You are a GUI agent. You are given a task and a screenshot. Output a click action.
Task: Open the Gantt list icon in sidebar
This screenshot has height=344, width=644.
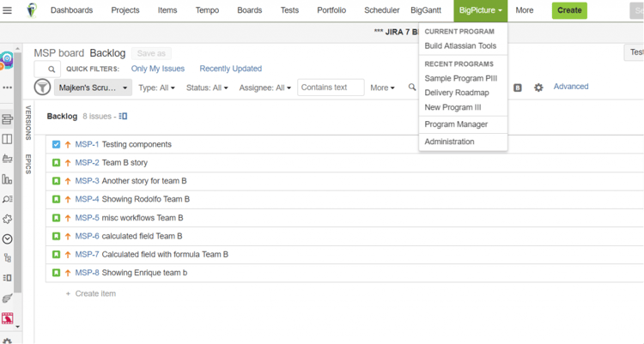pos(7,278)
